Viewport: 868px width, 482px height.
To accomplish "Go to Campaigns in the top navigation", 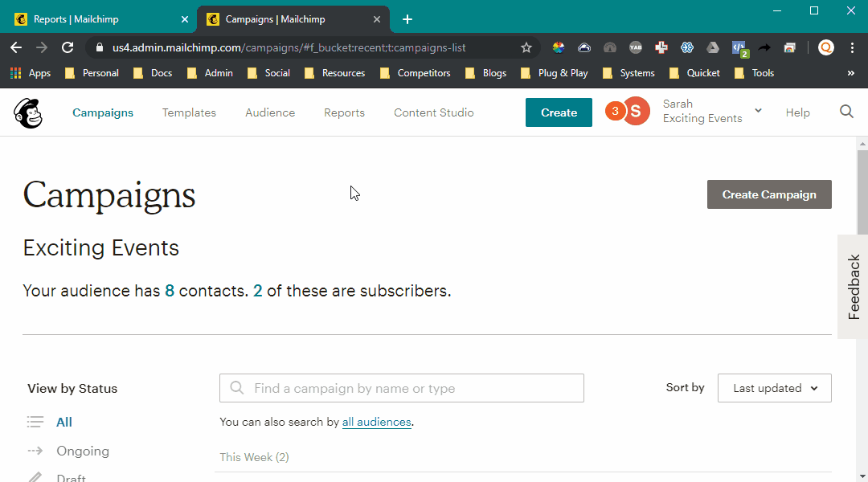I will (x=103, y=112).
